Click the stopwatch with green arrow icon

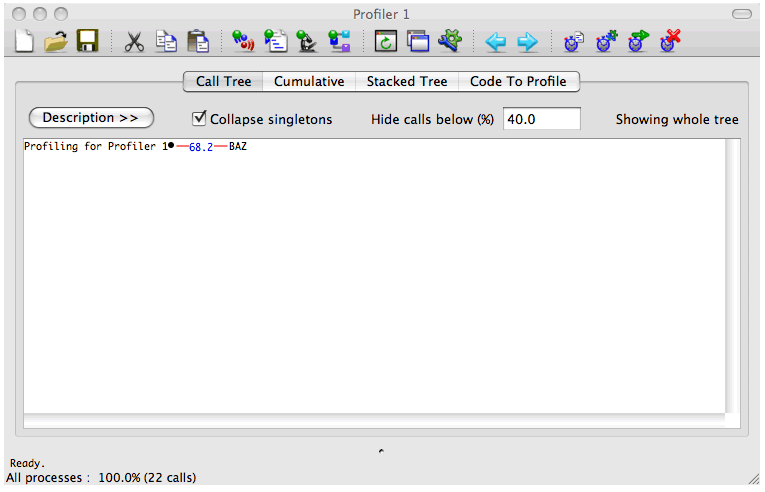pos(638,41)
